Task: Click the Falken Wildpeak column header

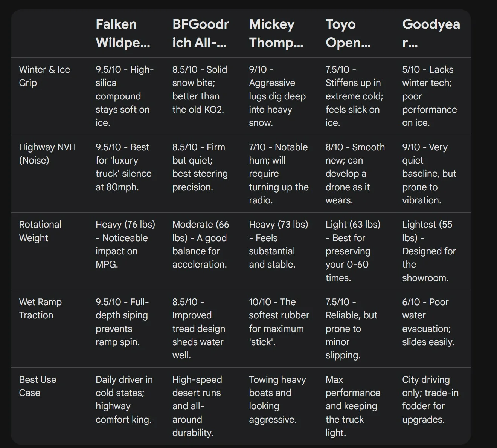Action: tap(123, 33)
